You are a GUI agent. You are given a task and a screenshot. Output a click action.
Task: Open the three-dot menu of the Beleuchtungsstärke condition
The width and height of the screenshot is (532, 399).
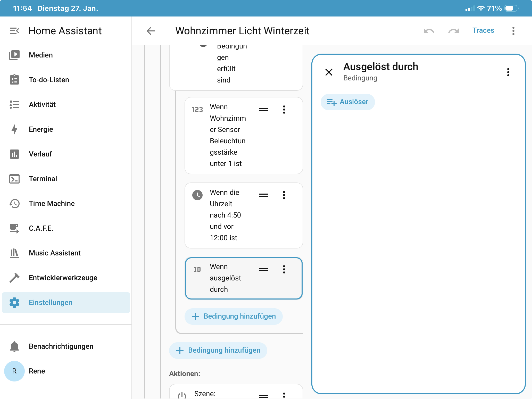[284, 110]
